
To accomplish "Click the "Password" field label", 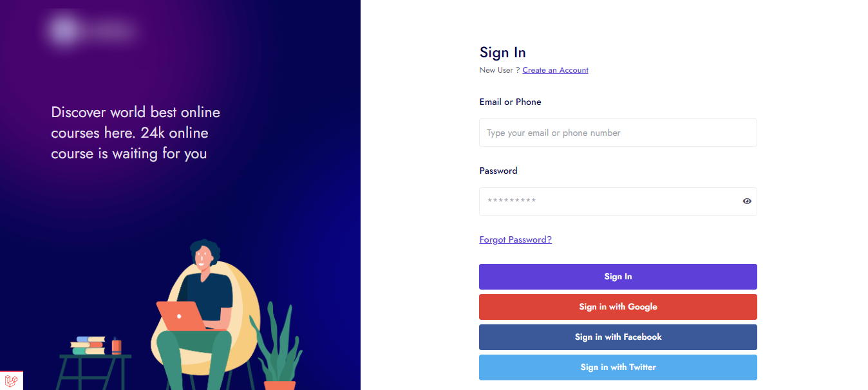I will (x=498, y=171).
